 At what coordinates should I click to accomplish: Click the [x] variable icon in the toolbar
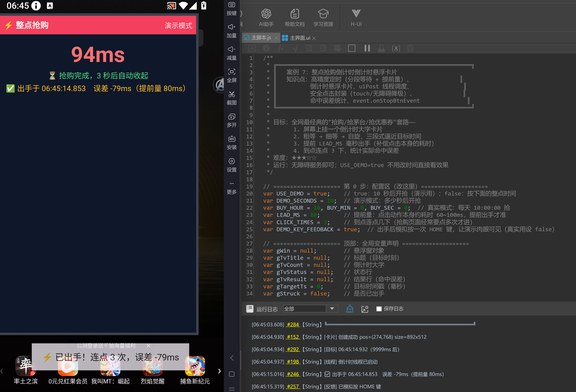396,48
